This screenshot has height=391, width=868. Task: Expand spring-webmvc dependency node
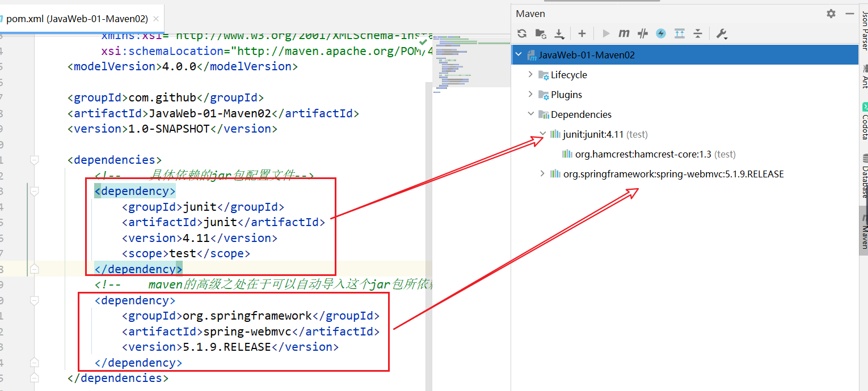543,174
